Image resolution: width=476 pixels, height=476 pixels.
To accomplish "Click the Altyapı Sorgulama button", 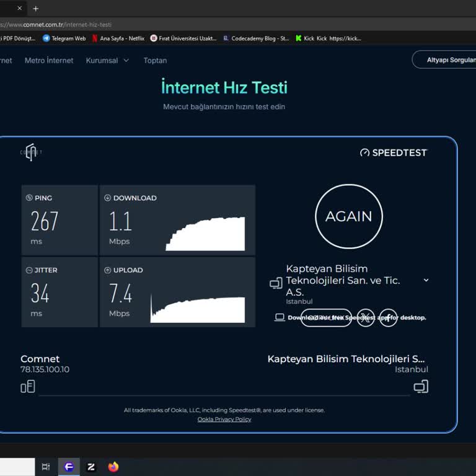I will 444,59.
